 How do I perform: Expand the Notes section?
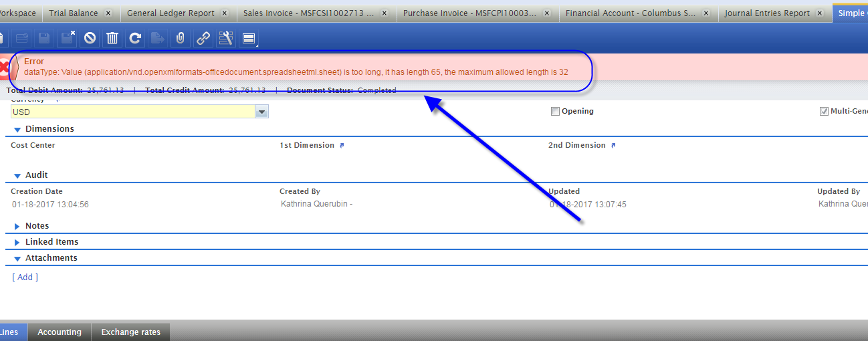coord(17,227)
